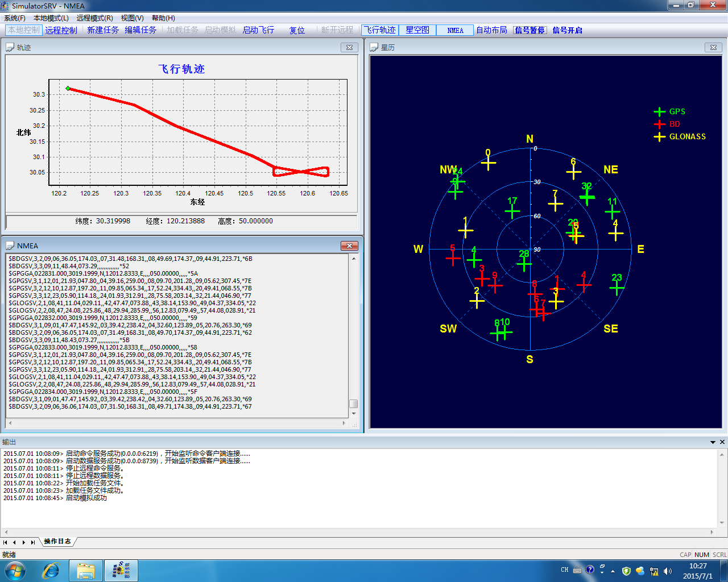Click the blue help tray icon

590,570
